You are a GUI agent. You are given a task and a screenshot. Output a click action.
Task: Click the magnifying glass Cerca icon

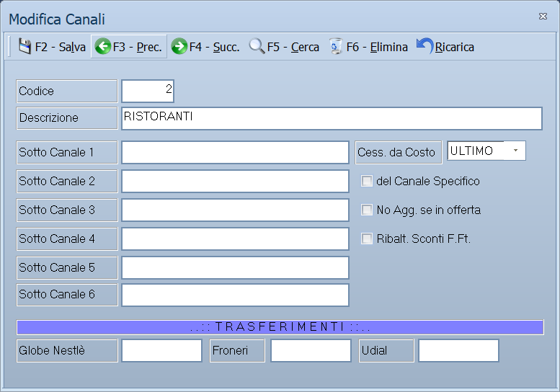[257, 46]
